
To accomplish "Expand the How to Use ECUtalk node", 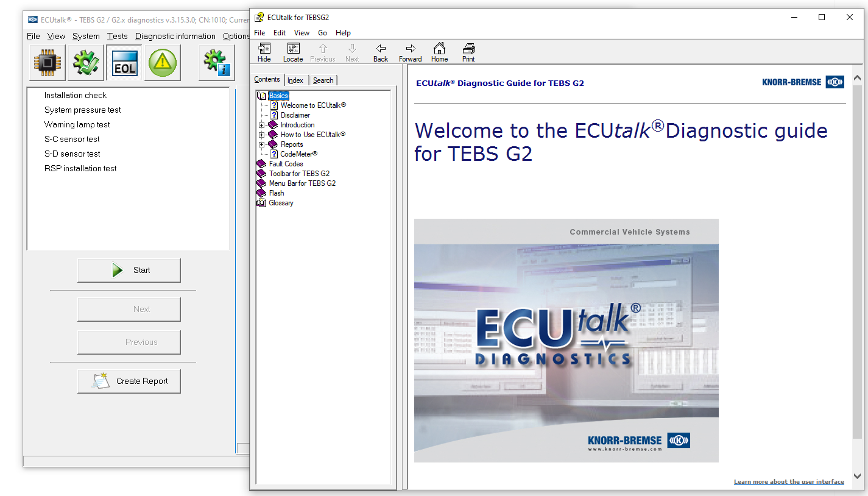I will coord(262,135).
